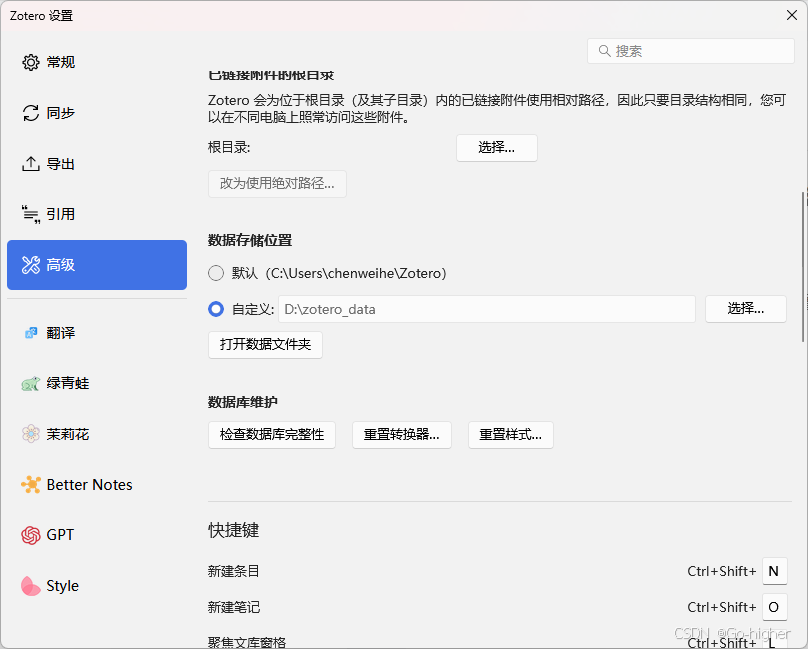Choose custom data directory 选择 button
The height and width of the screenshot is (649, 808).
[746, 309]
